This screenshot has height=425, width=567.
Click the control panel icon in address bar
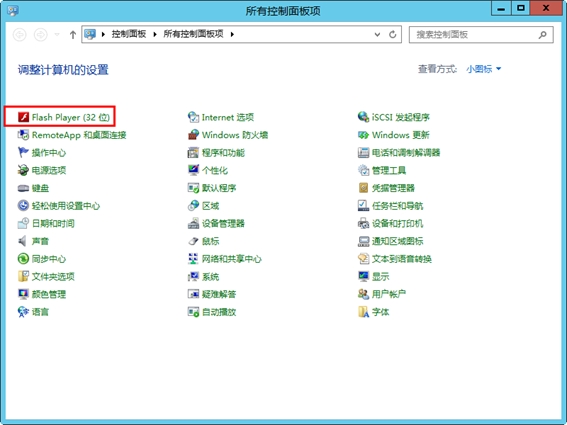tap(90, 34)
